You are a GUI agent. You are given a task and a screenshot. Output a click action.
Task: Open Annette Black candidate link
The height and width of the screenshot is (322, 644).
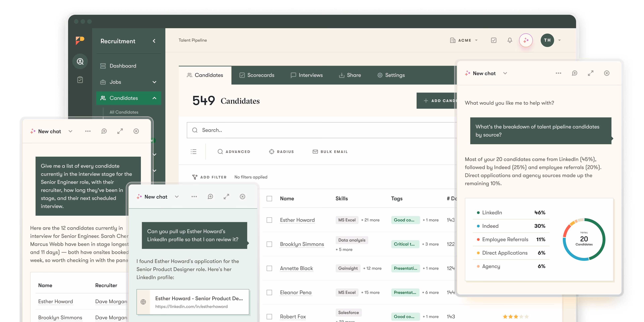coord(296,269)
